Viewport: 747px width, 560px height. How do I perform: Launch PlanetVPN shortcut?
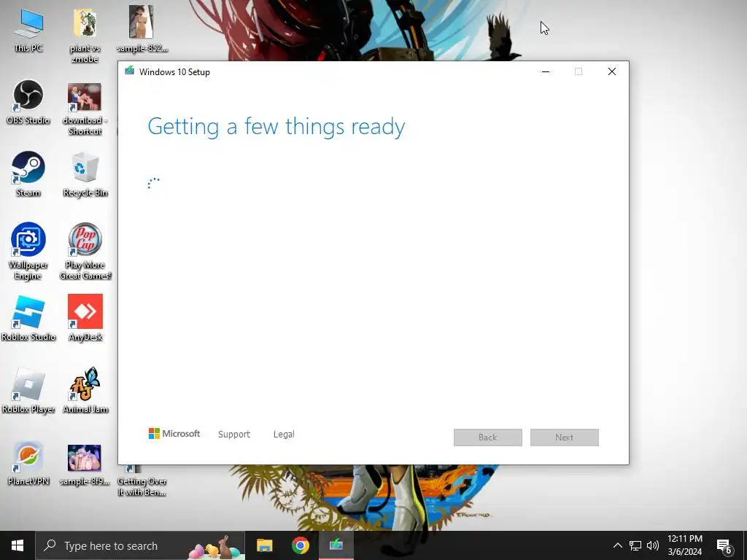tap(28, 463)
